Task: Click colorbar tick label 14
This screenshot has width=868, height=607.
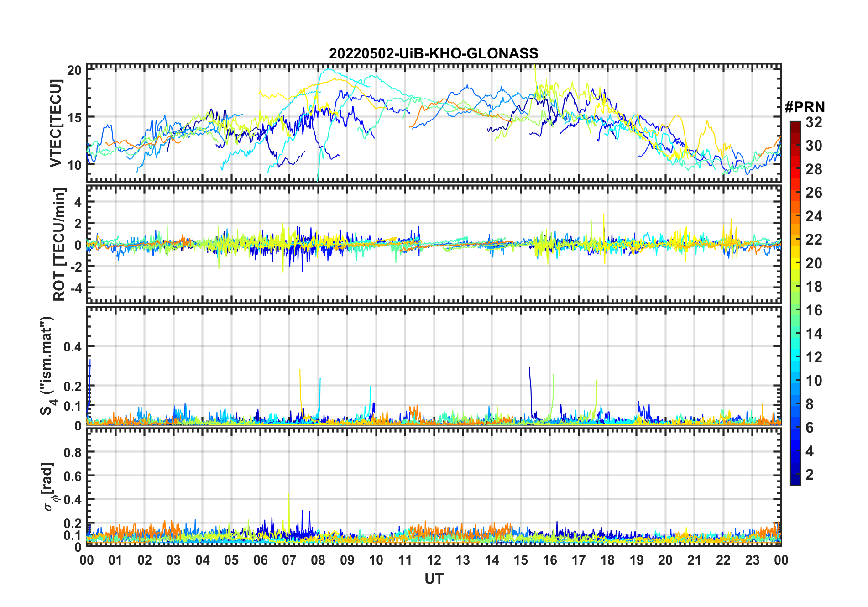Action: [814, 333]
